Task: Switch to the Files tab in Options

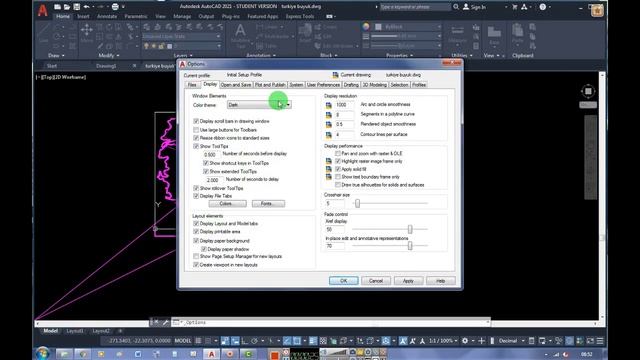Action: pyautogui.click(x=192, y=85)
